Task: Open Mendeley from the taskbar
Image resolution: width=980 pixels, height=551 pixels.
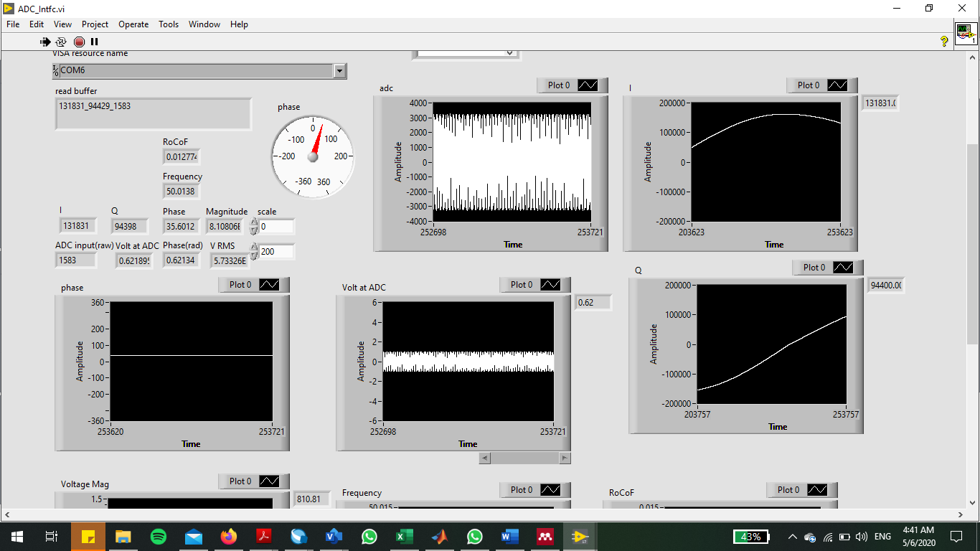Action: pyautogui.click(x=545, y=536)
